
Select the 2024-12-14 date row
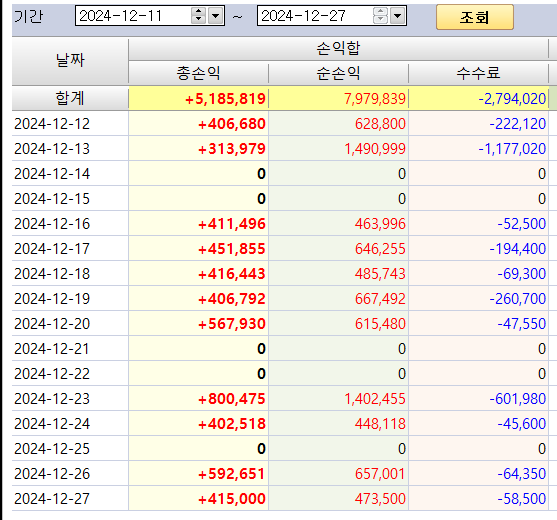tap(52, 174)
